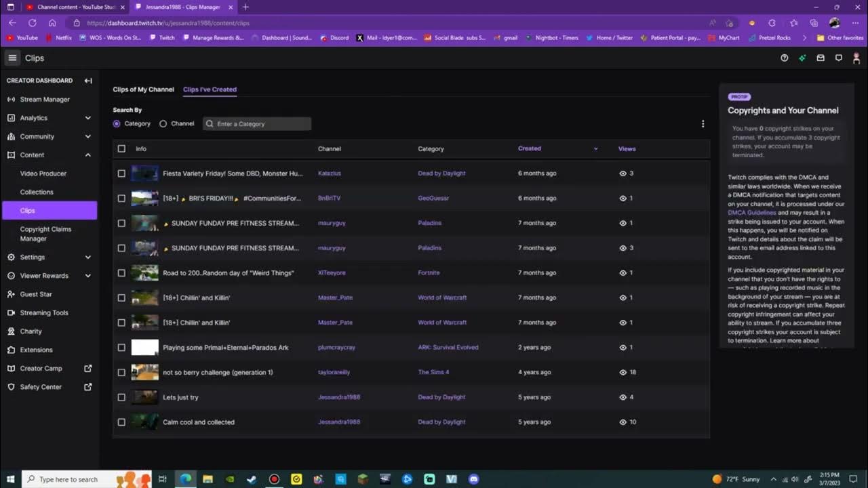The width and height of the screenshot is (868, 488).
Task: Check Playing some Primal clip checkbox
Action: (x=121, y=348)
